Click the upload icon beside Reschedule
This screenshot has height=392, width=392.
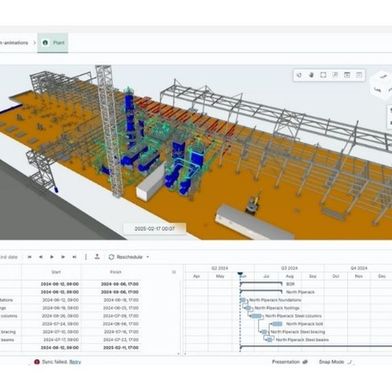tap(97, 256)
